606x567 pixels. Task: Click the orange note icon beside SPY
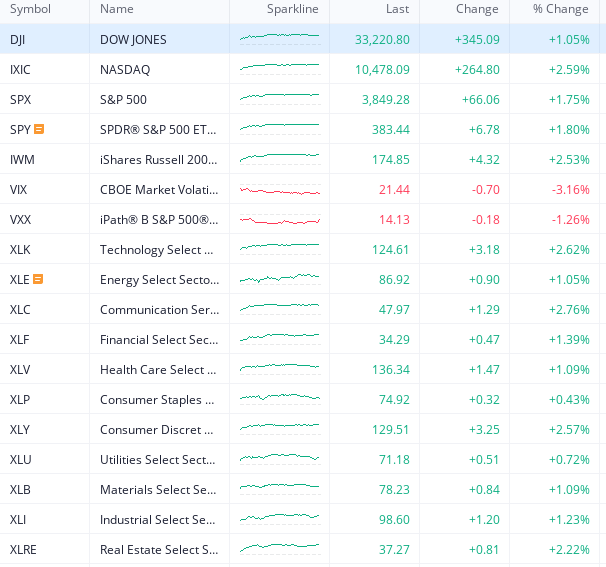[39, 129]
